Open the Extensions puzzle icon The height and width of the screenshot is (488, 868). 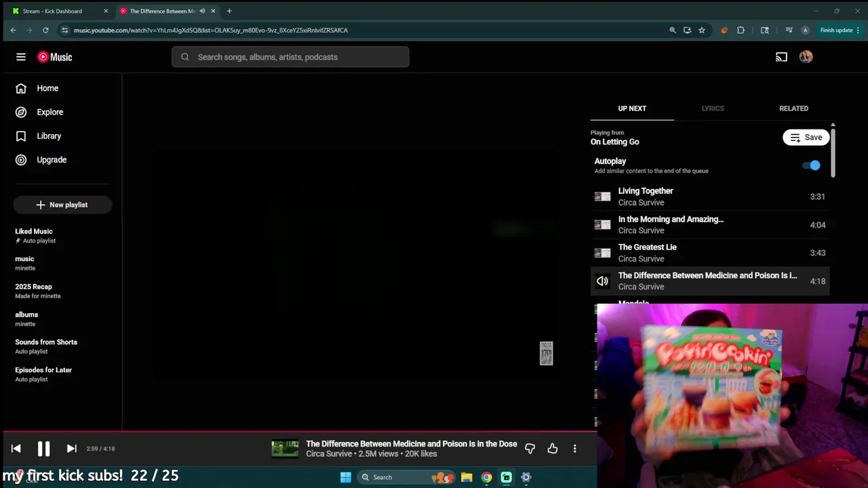(x=741, y=30)
